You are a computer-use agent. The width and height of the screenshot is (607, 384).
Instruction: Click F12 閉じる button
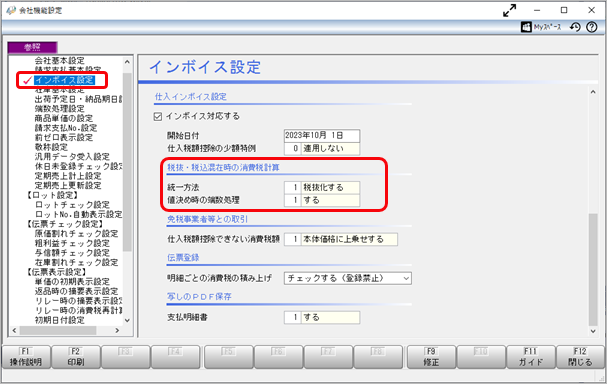[x=580, y=357]
